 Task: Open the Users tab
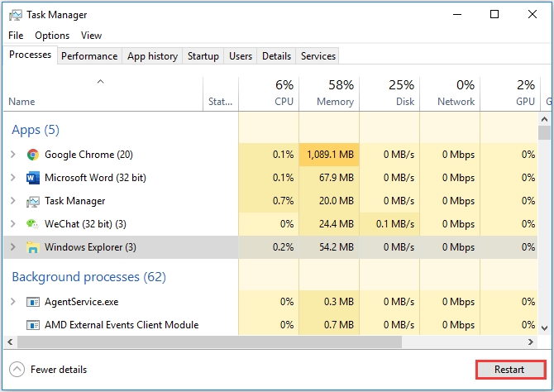[241, 56]
